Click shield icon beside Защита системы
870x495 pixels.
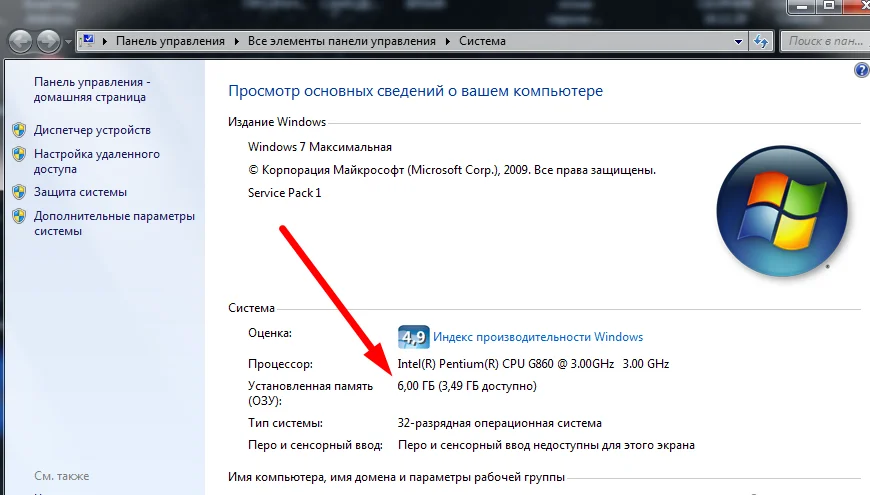coord(19,192)
